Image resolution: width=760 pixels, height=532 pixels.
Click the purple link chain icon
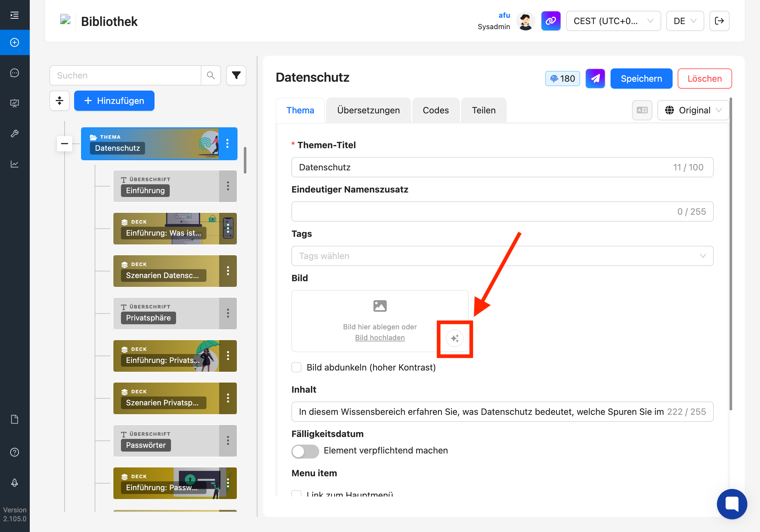click(550, 21)
